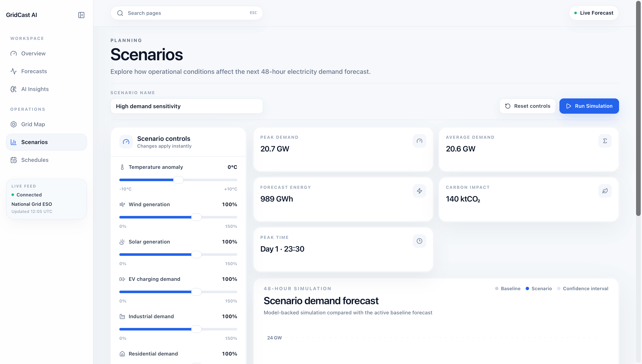Screen dimensions: 642x364
Task: Click the Scenarios bar chart icon
Action: (14, 142)
